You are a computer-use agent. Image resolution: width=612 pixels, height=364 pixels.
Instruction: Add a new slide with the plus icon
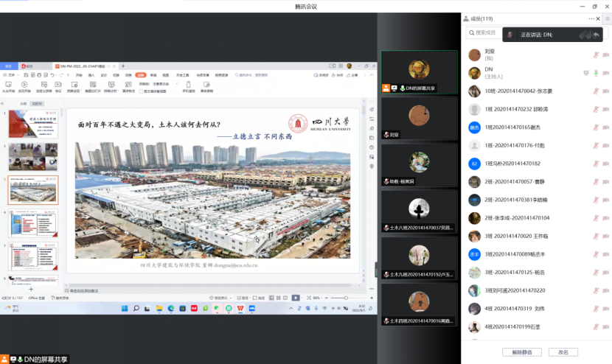tap(30, 290)
